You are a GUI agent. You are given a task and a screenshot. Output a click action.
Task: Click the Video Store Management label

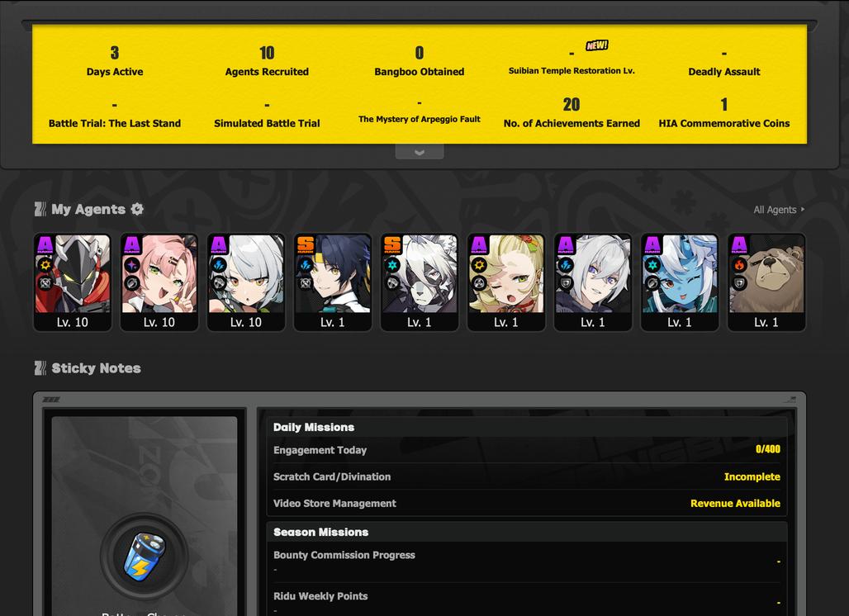point(334,503)
